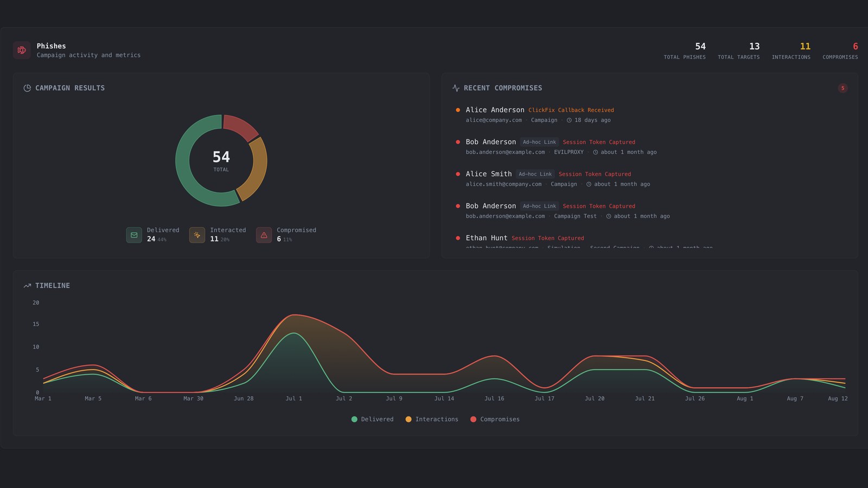Open Bob Anderson's EVILPROXY compromise entry

(x=650, y=146)
